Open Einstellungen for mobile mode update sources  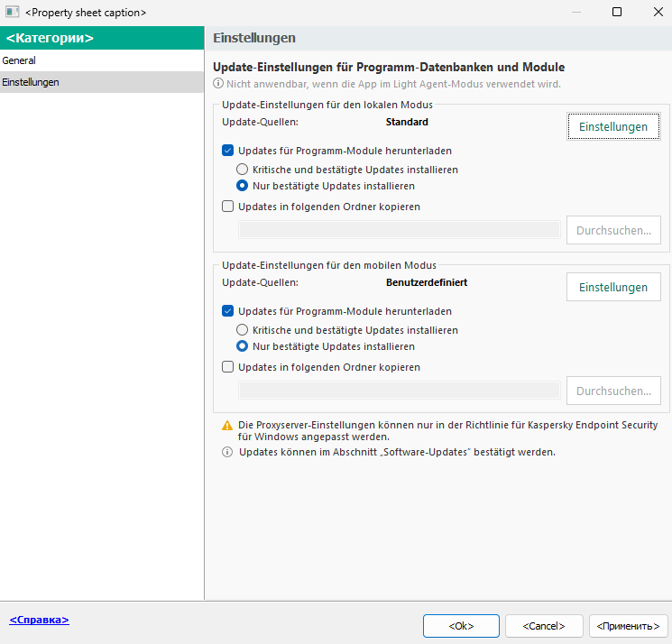tap(613, 288)
